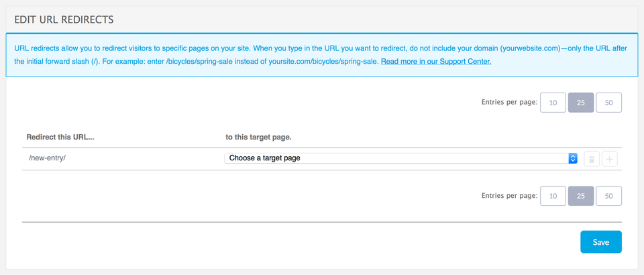The width and height of the screenshot is (644, 275).
Task: Add a new redirect row with plus icon
Action: (610, 158)
